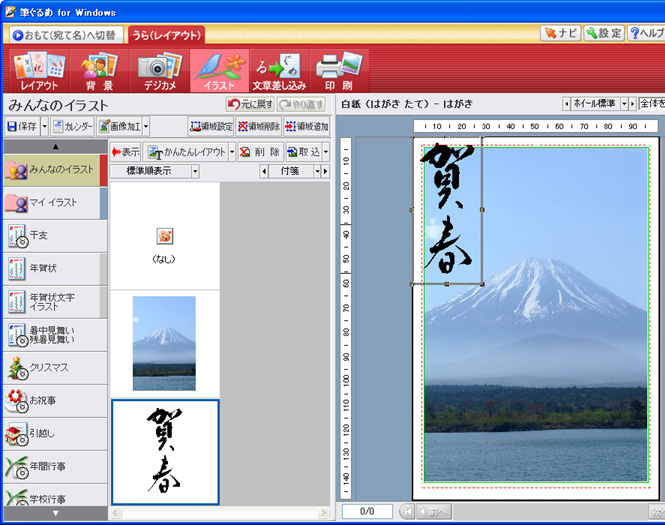665x525 pixels.
Task: Select the Mt. Fuji photo thumbnail
Action: [x=164, y=343]
